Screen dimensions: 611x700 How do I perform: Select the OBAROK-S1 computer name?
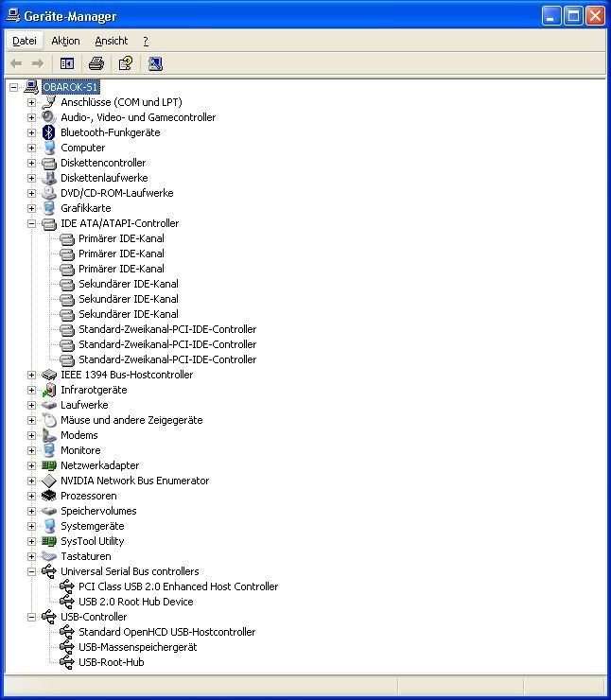[x=70, y=87]
